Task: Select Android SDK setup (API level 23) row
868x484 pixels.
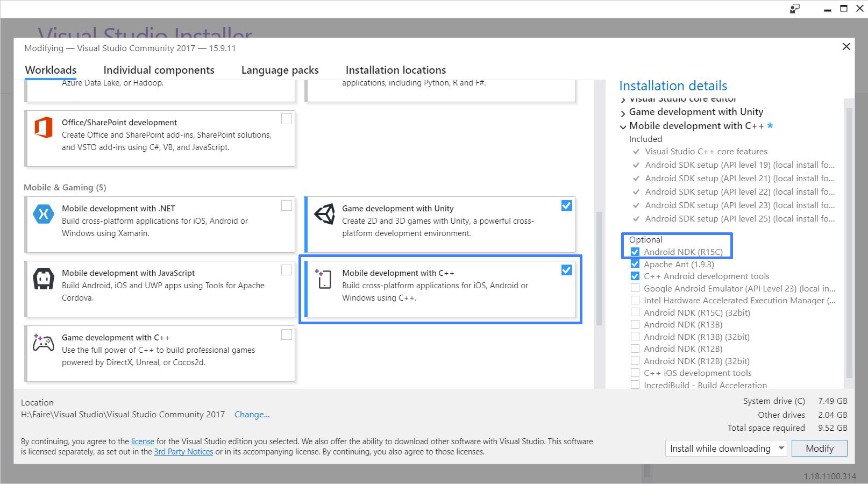Action: coord(734,205)
